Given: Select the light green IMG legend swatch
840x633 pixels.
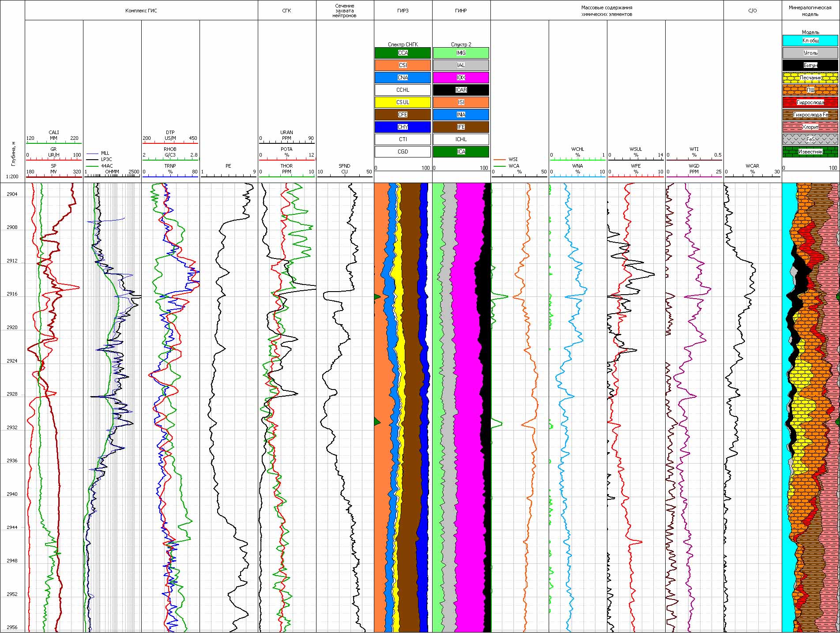Looking at the screenshot, I should tap(461, 53).
